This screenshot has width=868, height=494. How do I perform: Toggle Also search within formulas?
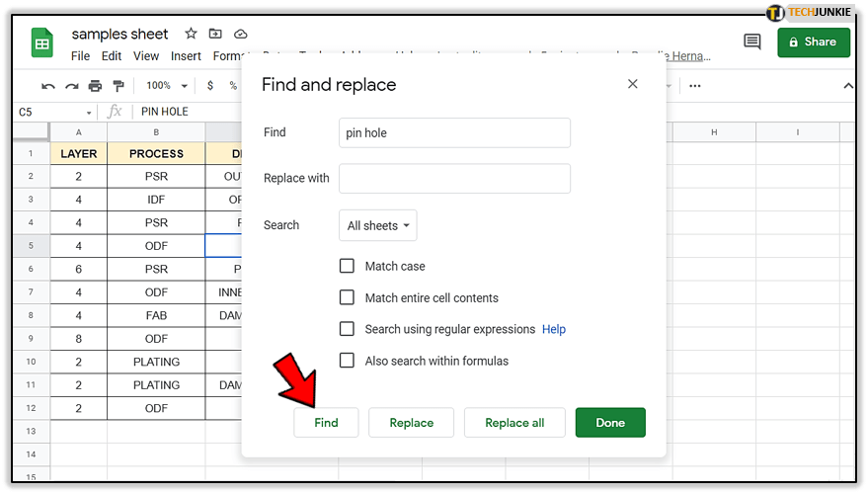pos(347,361)
